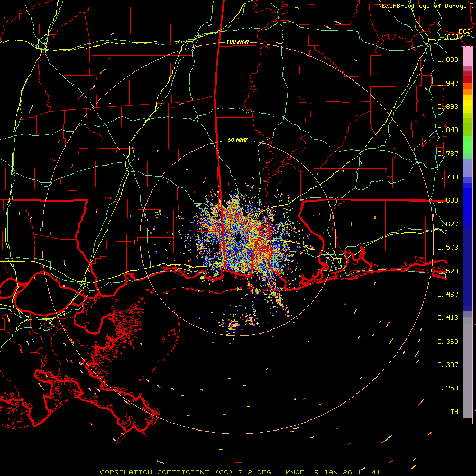Click the 0.680 scale value label
Image resolution: width=476 pixels, height=476 pixels.
pyautogui.click(x=448, y=200)
